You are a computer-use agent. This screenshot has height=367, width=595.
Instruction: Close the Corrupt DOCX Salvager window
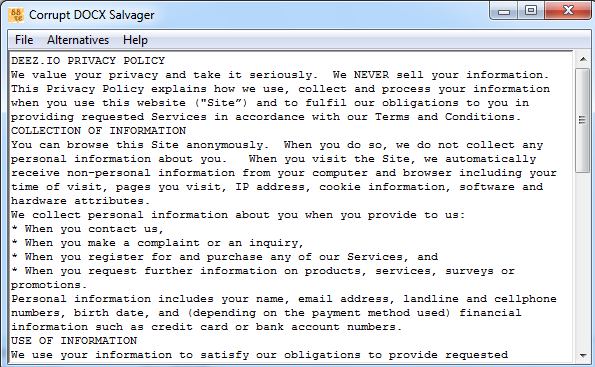pyautogui.click(x=568, y=11)
